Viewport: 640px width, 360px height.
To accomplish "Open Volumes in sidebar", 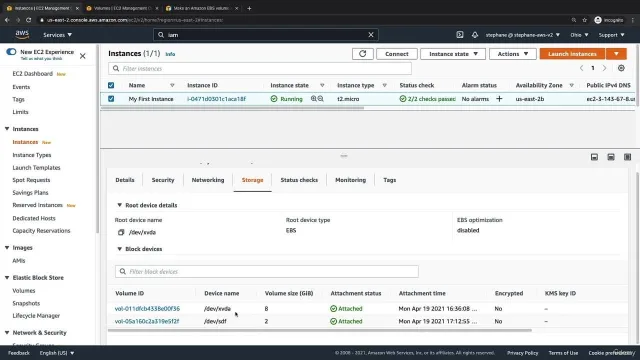I will (24, 291).
